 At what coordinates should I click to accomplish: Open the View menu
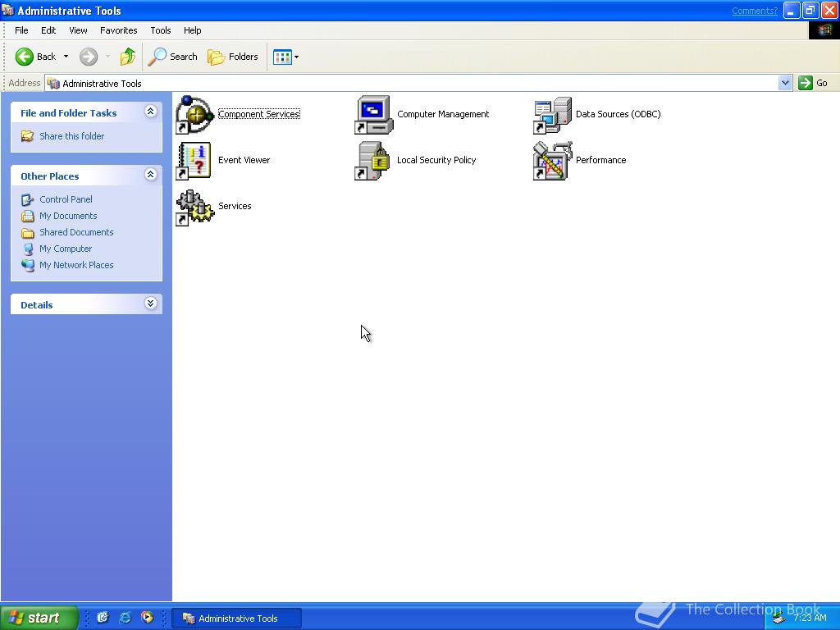[78, 30]
